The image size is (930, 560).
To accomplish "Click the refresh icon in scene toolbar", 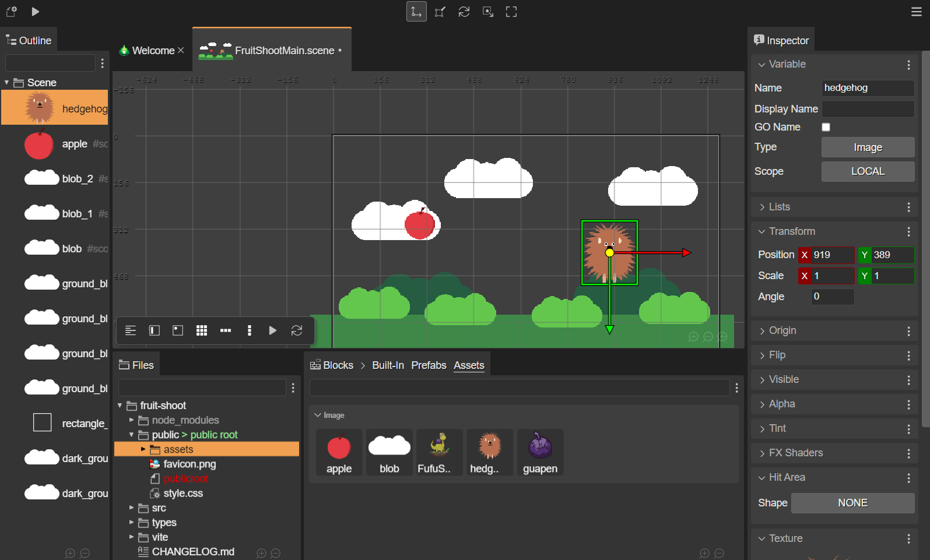I will 297,330.
